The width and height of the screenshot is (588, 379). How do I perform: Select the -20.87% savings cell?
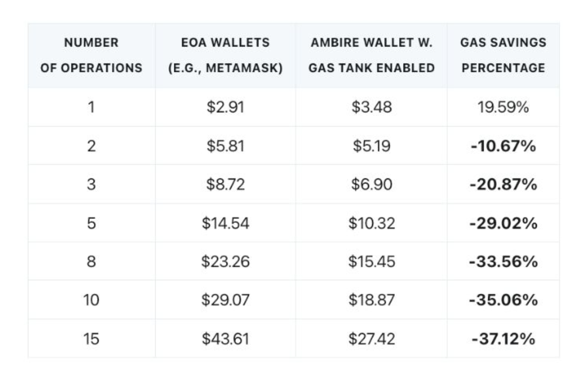click(x=503, y=184)
